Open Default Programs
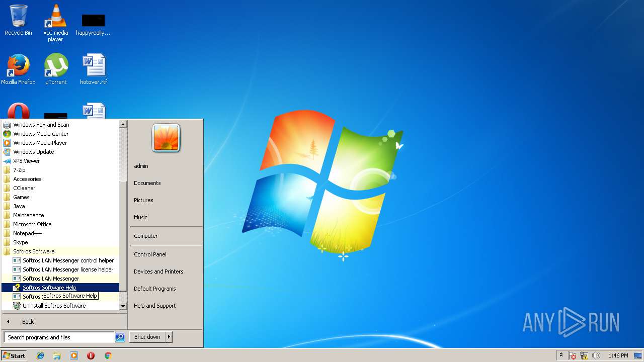Viewport: 644px width, 362px height. click(x=155, y=289)
